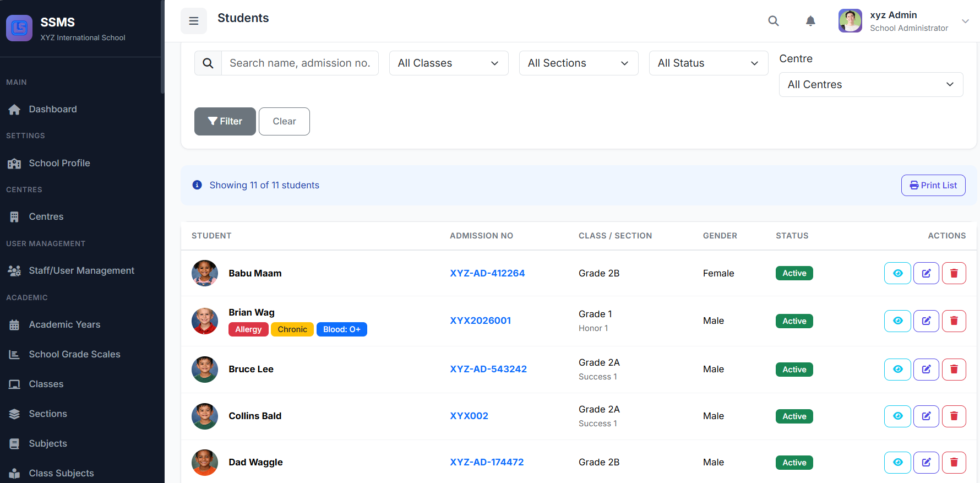The width and height of the screenshot is (980, 483).
Task: Delete Collins Bald's record
Action: click(x=954, y=416)
